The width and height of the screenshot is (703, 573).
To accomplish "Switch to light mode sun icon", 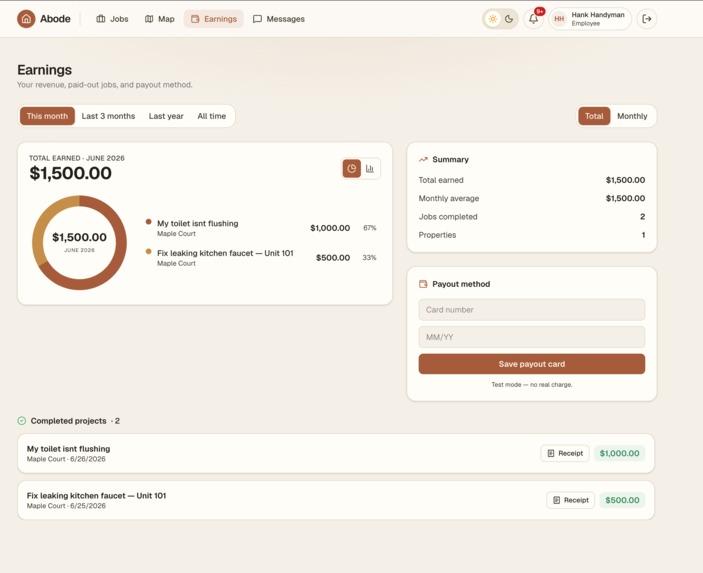I will click(x=493, y=19).
